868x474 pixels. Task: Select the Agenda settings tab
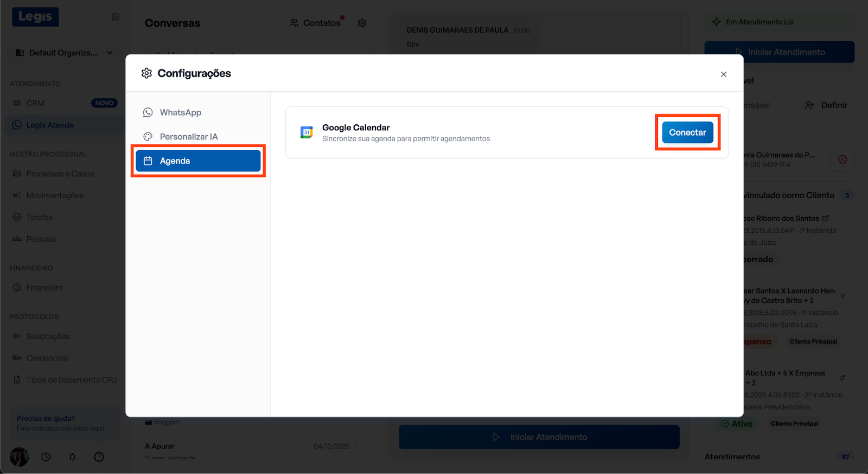(198, 161)
